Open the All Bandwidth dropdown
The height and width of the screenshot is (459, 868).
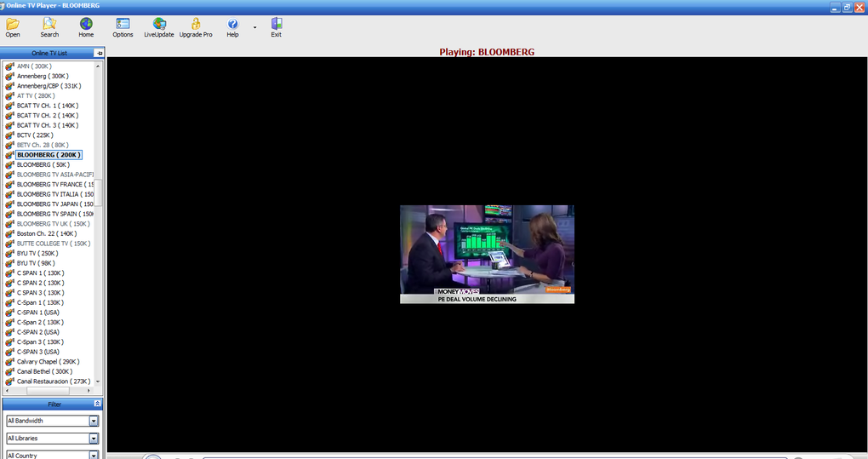[94, 421]
